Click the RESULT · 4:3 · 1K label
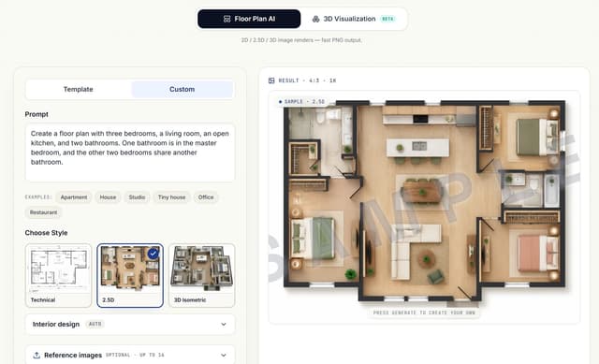The height and width of the screenshot is (364, 599). pos(307,80)
